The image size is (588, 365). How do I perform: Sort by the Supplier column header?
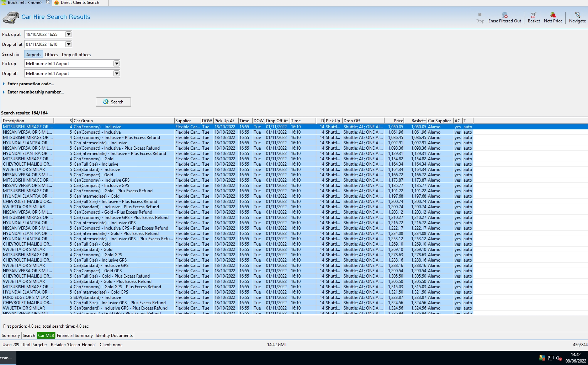click(187, 121)
